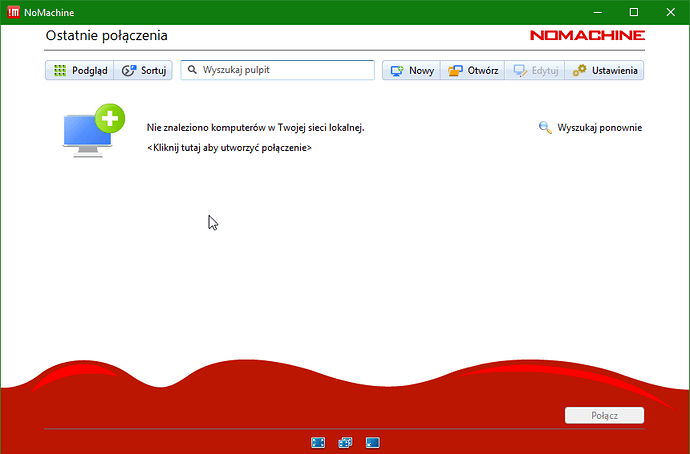Click Wyszukaj ponownie to search again
This screenshot has height=454, width=690.
(x=590, y=127)
